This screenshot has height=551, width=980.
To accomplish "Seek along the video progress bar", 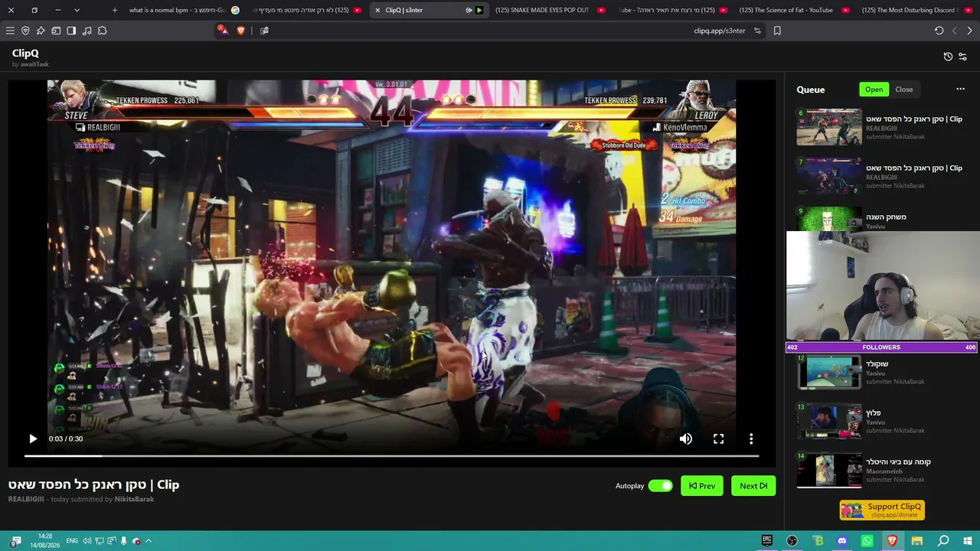I will (x=391, y=456).
